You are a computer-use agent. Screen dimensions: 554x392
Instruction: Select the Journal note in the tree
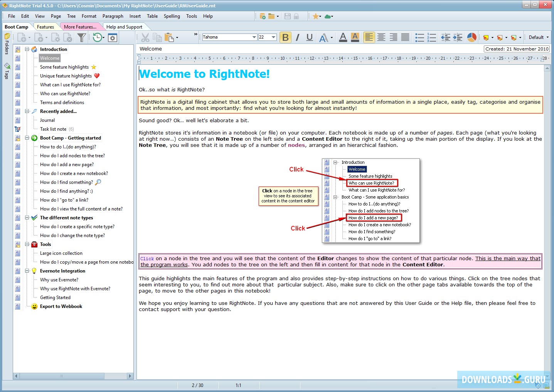47,120
